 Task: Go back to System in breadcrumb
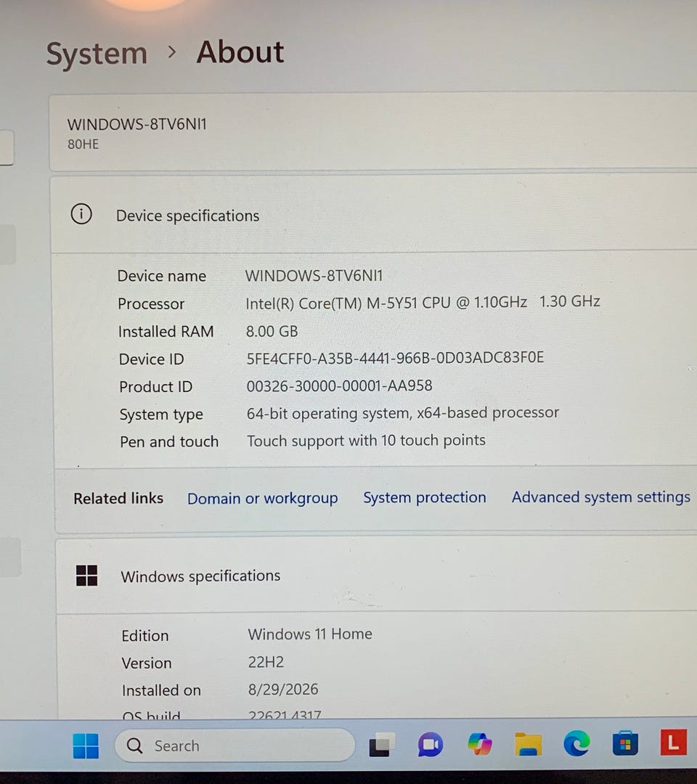97,54
